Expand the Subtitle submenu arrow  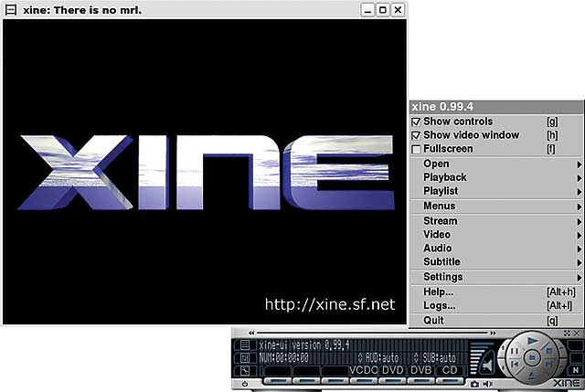pos(579,262)
